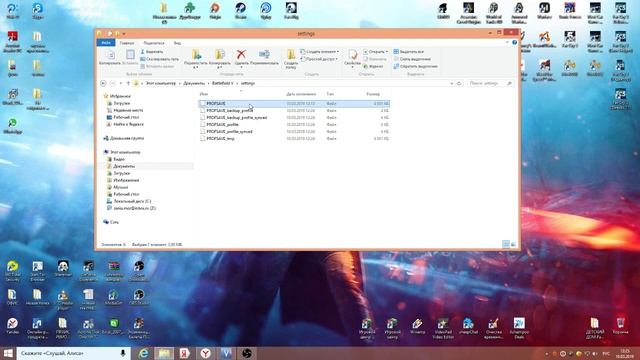
Task: Click Battlefield V in the address path
Action: [x=222, y=83]
